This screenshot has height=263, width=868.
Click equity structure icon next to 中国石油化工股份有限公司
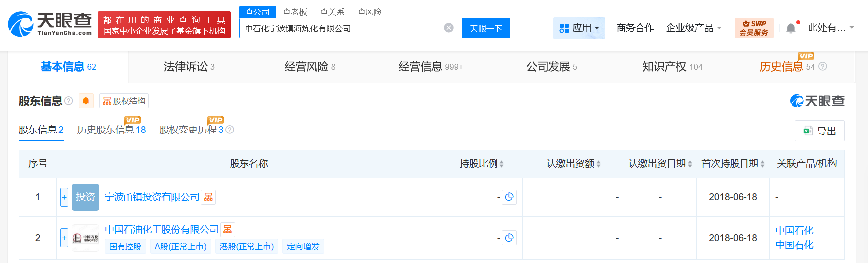(227, 229)
